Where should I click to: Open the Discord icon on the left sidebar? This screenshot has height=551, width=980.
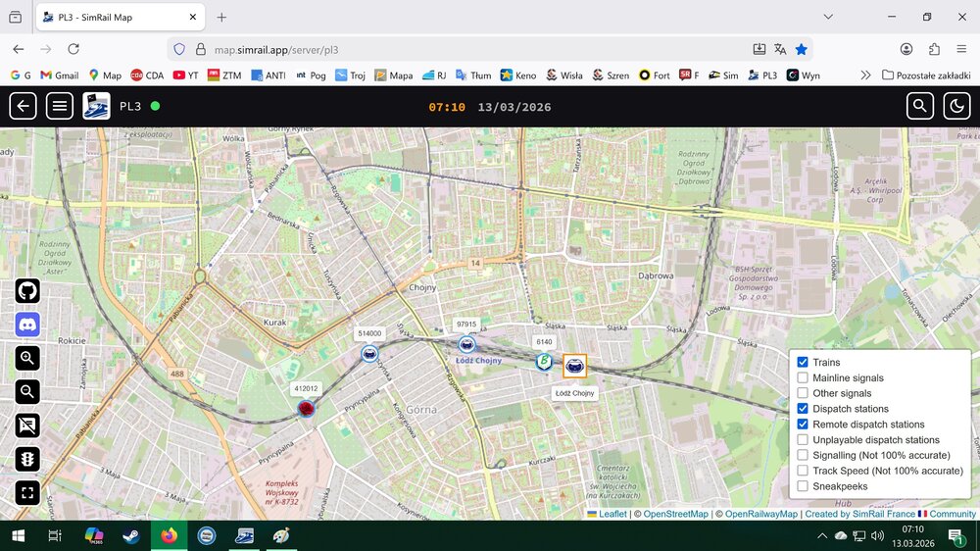27,325
